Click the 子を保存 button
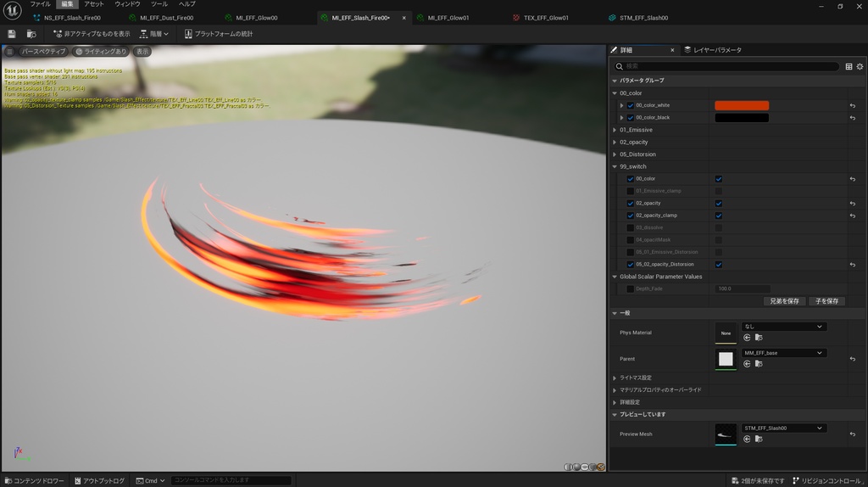This screenshot has height=487, width=868. click(x=826, y=301)
